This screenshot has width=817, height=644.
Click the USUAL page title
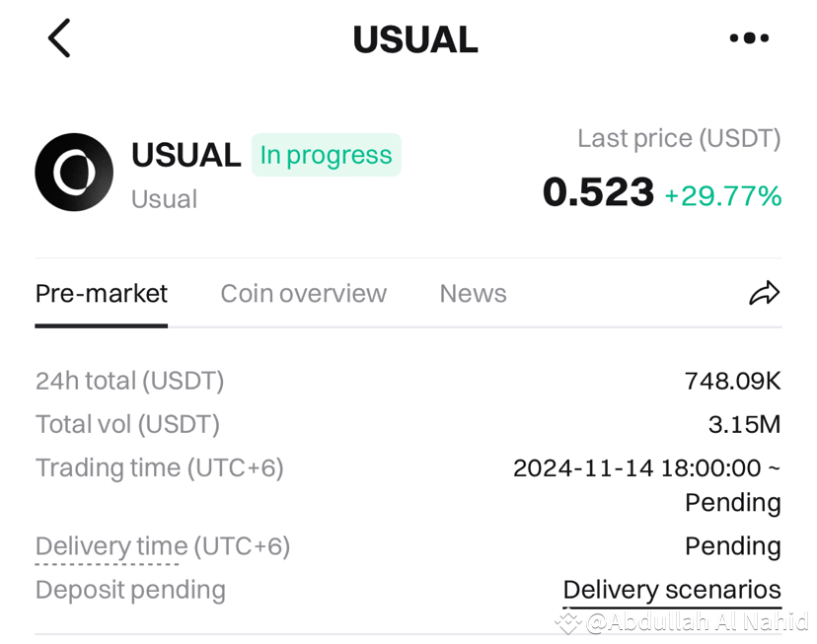[x=415, y=38]
